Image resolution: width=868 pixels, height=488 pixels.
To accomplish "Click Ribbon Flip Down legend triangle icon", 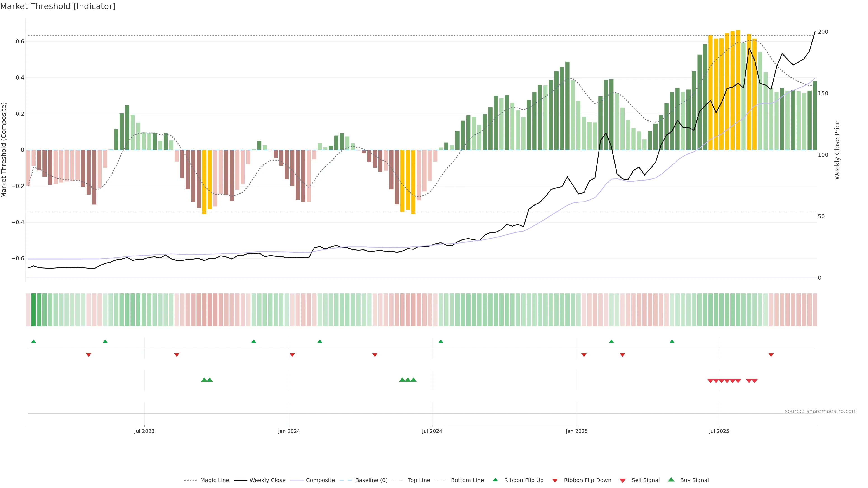I will 555,481.
